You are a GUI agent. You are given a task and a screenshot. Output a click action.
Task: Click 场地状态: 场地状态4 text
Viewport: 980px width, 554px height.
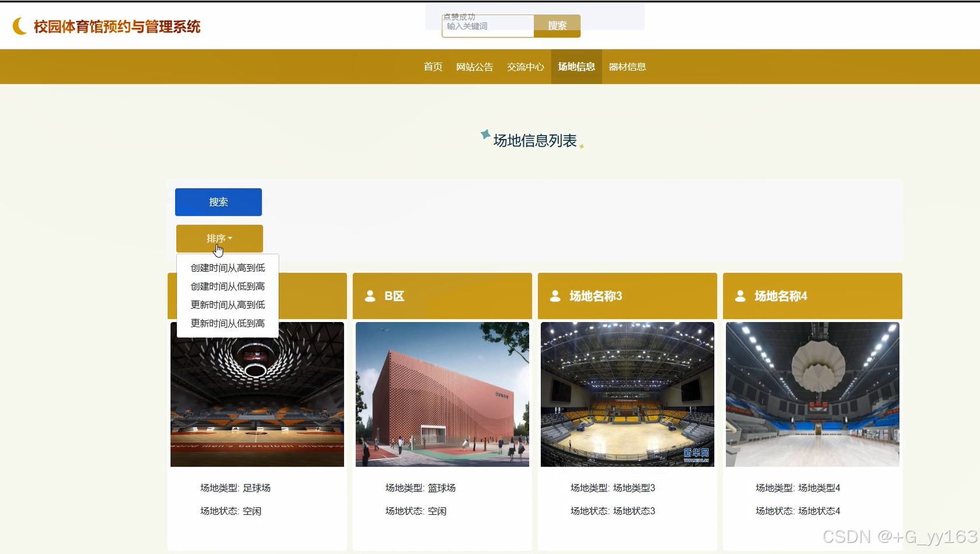tap(798, 511)
